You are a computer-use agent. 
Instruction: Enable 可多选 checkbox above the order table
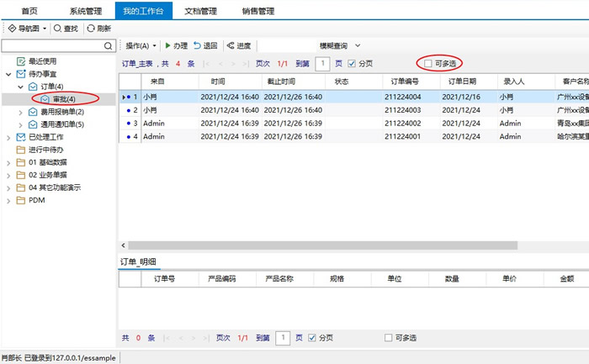428,63
